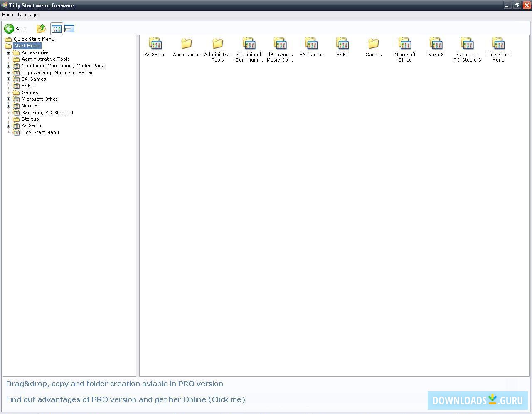Open the Nero 8 icon
Screen dimensions: 532x414
coord(436,43)
